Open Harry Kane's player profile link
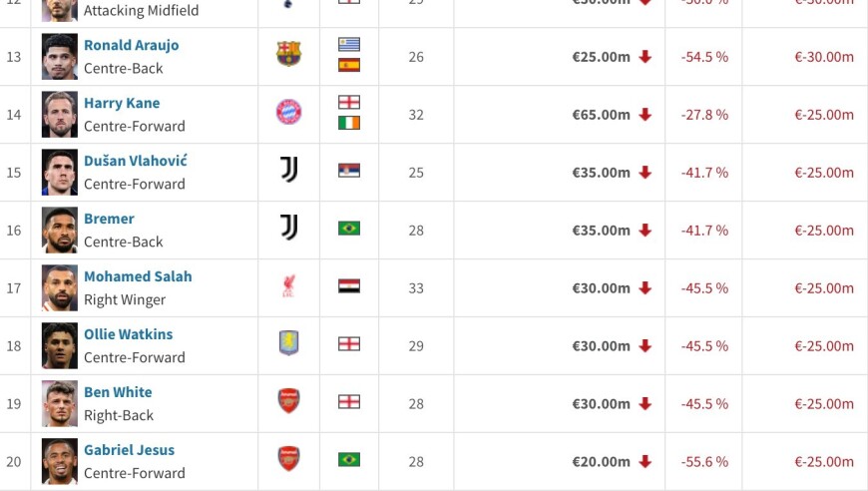The height and width of the screenshot is (491, 868). (122, 103)
